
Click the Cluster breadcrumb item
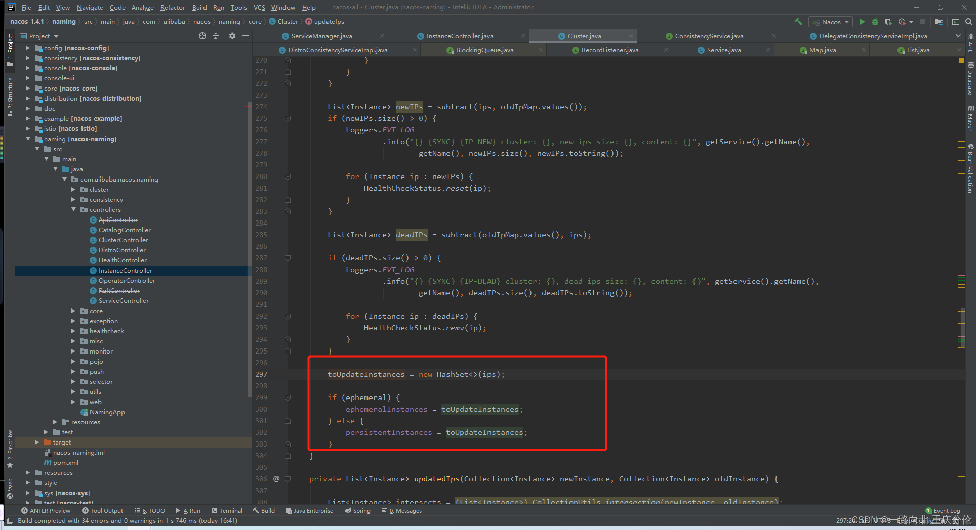point(283,22)
